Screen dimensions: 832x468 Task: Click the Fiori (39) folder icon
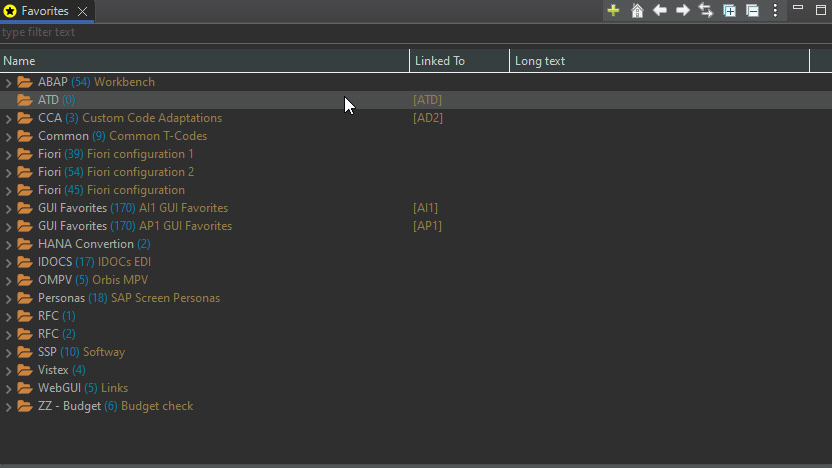pos(24,154)
